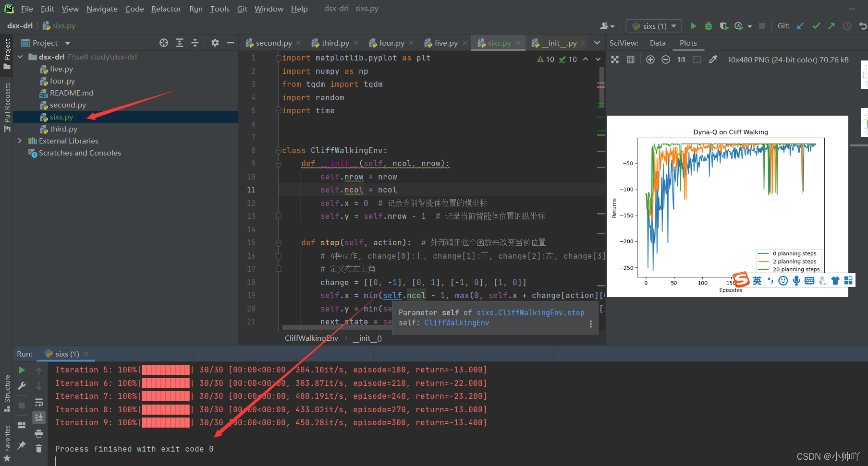Set plot zoom to actual size 1:1

681,60
